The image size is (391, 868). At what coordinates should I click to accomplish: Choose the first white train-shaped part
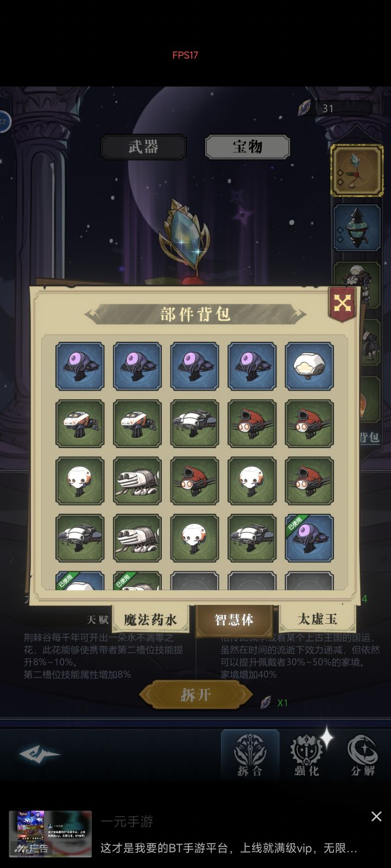(x=80, y=424)
